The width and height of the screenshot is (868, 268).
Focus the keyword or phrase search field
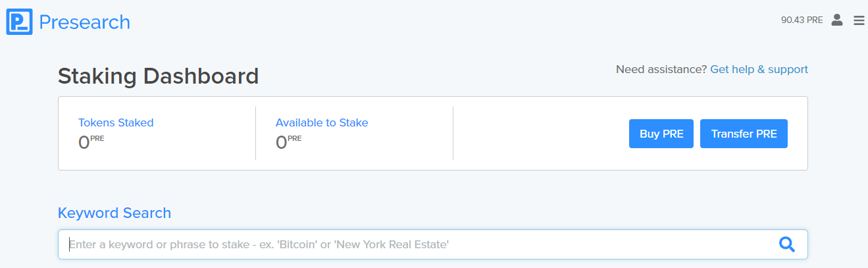[x=432, y=244]
